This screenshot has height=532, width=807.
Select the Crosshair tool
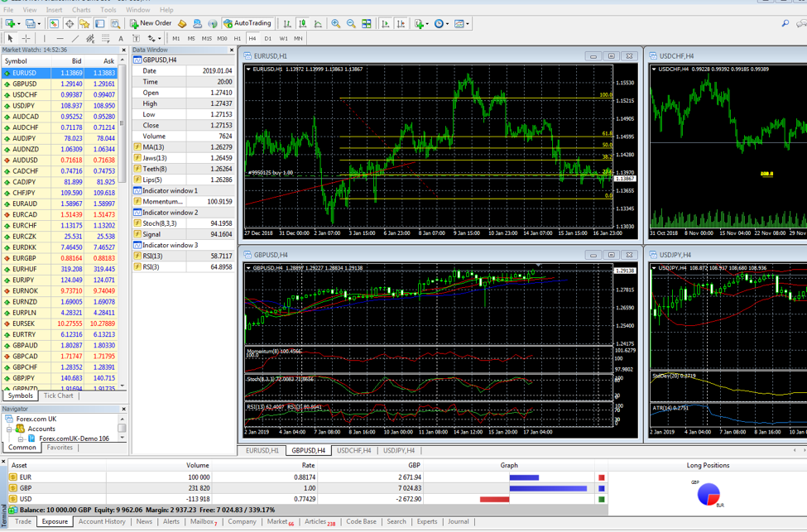[x=26, y=38]
